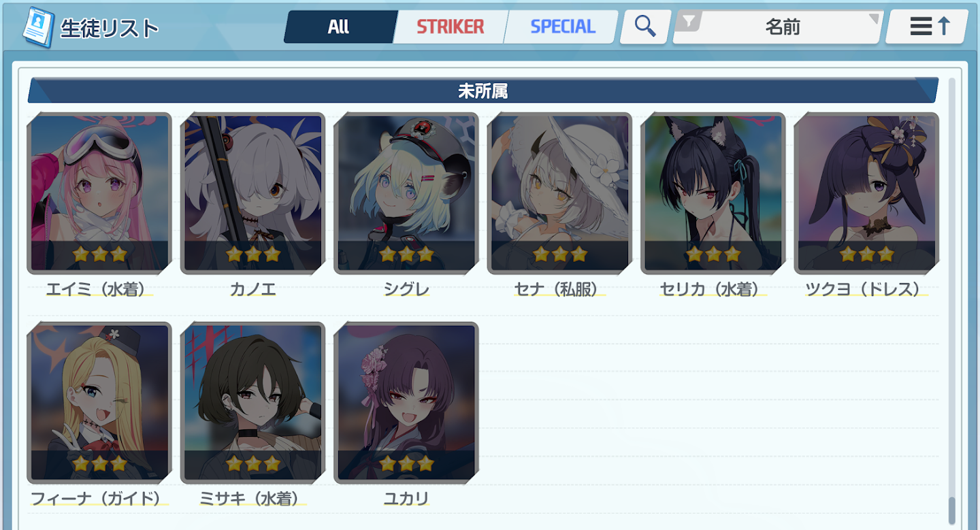Switch to the SPECIAL tab
Screen dimensions: 980x530
click(563, 27)
